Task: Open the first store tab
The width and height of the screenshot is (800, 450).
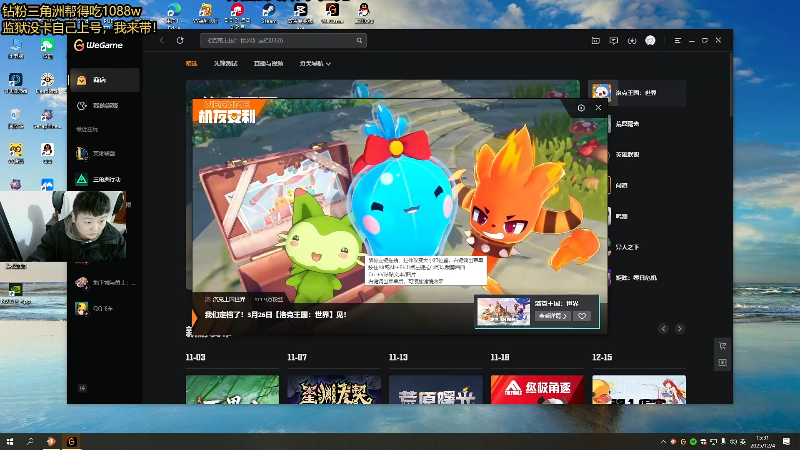Action: 191,63
